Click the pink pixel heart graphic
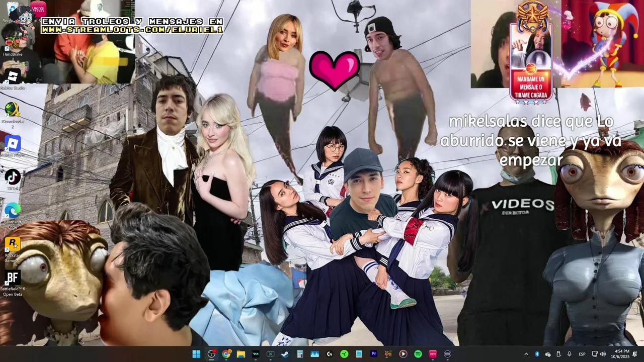 [x=335, y=70]
